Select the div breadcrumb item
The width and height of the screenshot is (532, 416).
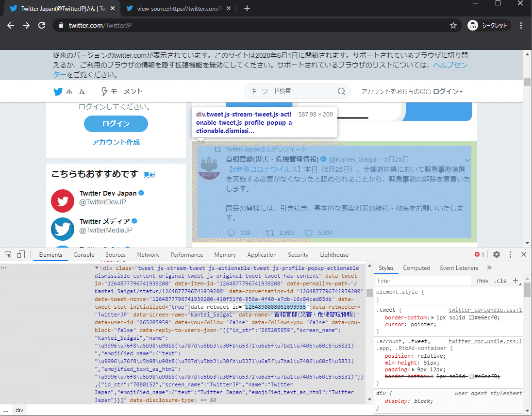tap(19, 410)
